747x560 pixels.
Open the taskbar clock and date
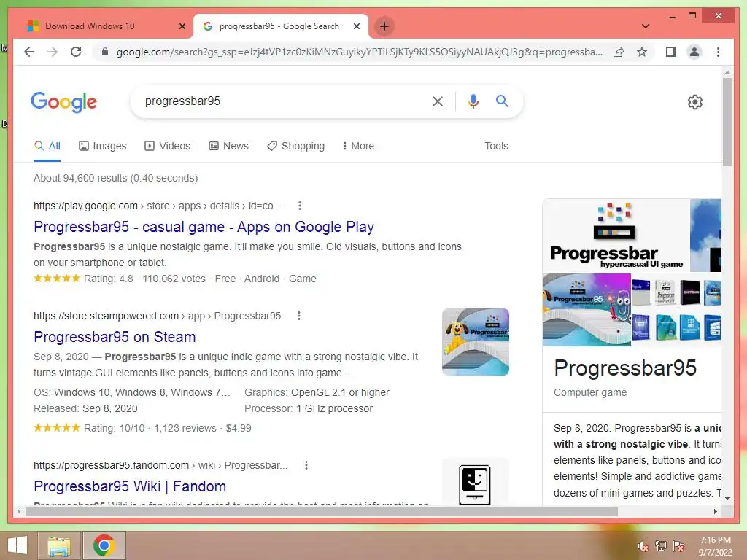coord(715,546)
